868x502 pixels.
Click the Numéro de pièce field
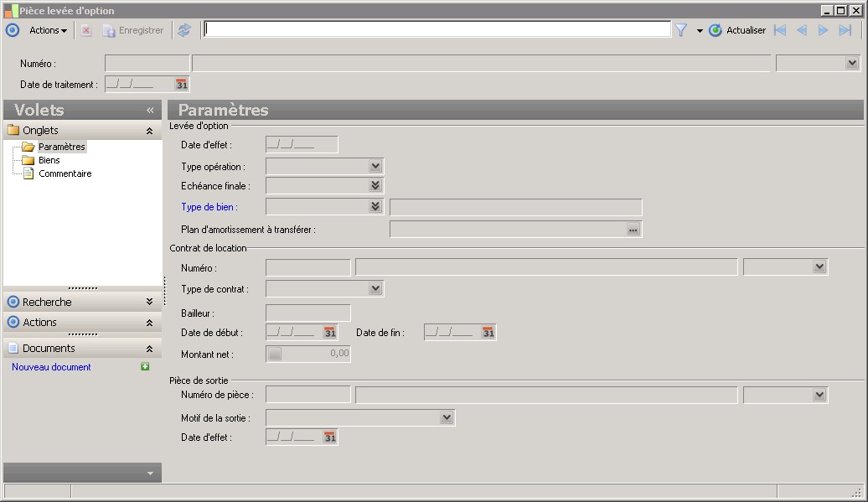(307, 395)
